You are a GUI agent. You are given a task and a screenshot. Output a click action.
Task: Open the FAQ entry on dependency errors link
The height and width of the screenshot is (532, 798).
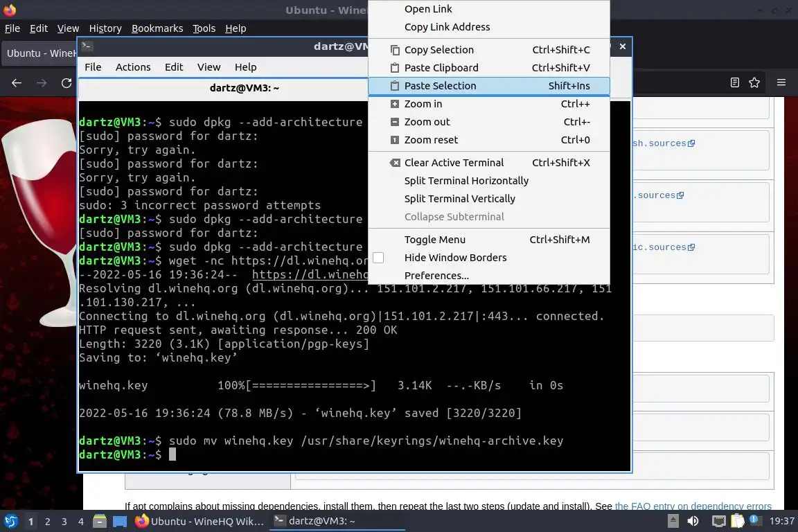tap(693, 506)
